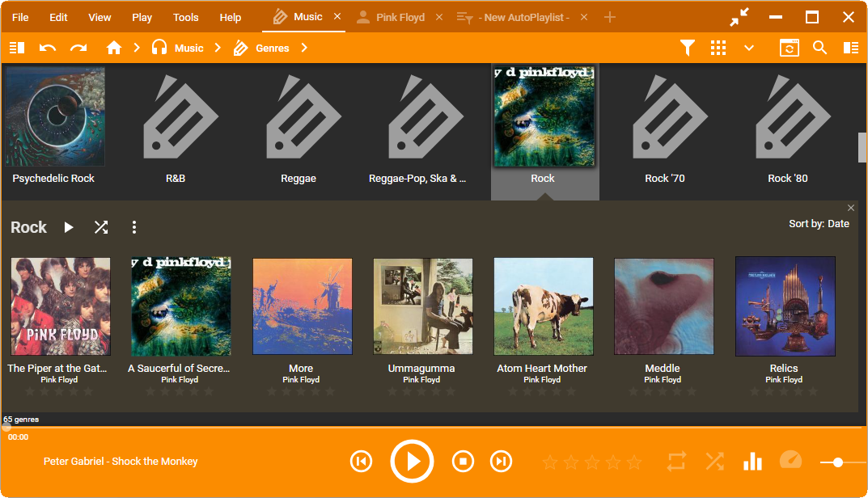The height and width of the screenshot is (498, 868).
Task: Expand the view options dropdown chevron
Action: pos(749,48)
